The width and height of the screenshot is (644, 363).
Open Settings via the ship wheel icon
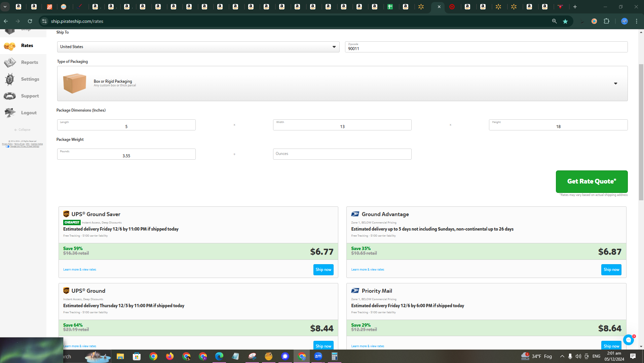coord(10,79)
